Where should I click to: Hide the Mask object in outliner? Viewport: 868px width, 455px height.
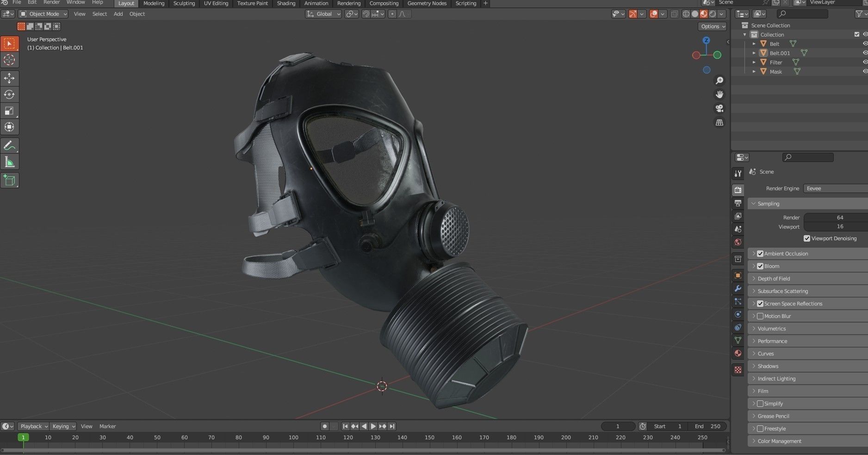[865, 71]
